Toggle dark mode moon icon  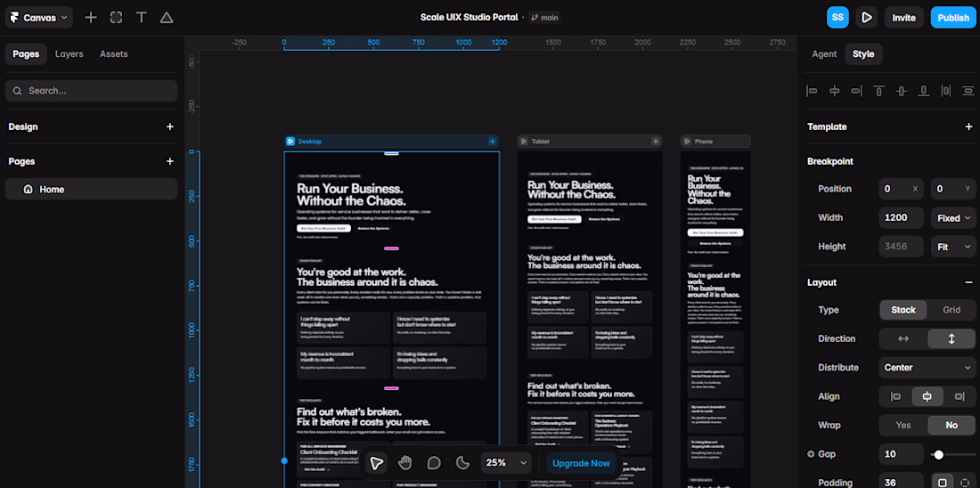462,462
